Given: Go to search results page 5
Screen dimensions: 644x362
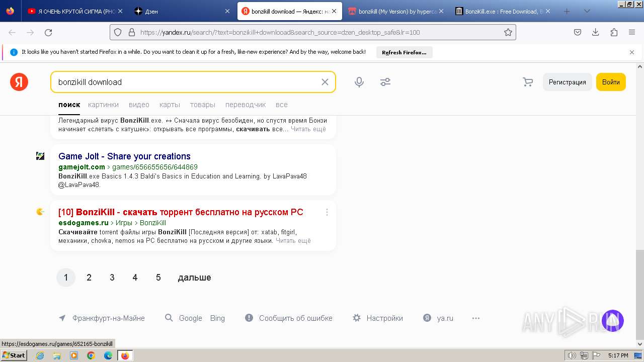Looking at the screenshot, I should click(x=158, y=278).
